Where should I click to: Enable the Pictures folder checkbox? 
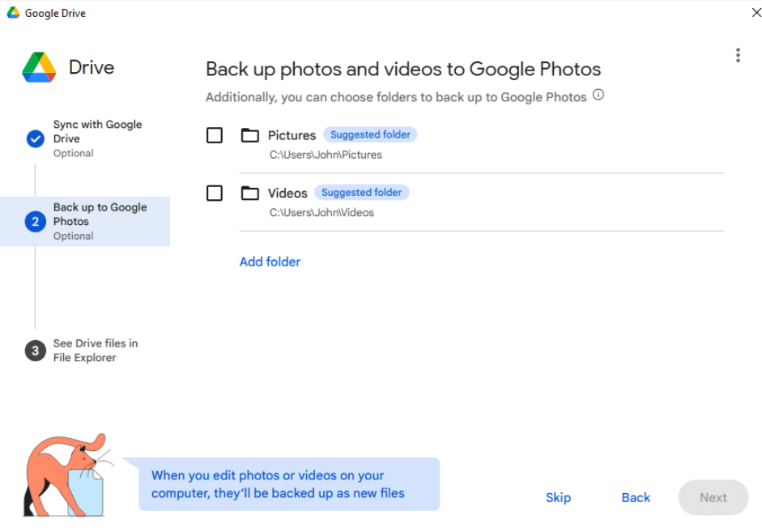[215, 135]
